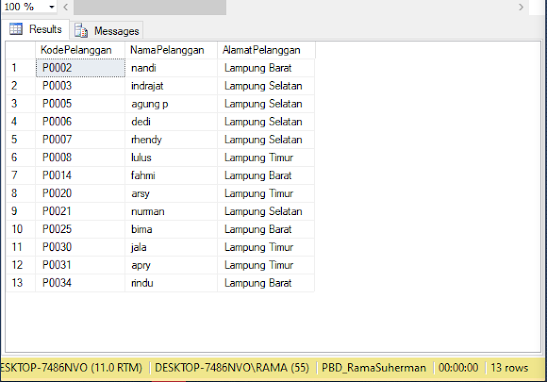Open the 100 % zoom dropdown
This screenshot has height=382, width=547.
click(52, 7)
